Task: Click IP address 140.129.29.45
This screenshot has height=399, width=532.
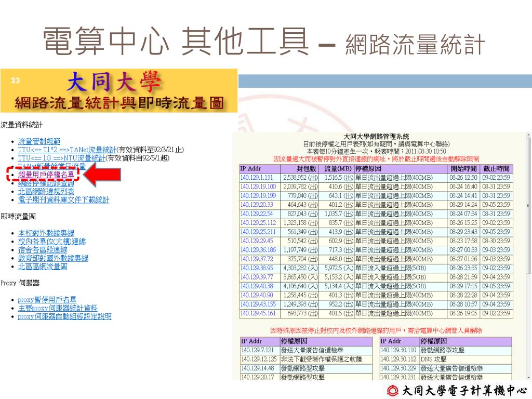Action: click(x=256, y=241)
